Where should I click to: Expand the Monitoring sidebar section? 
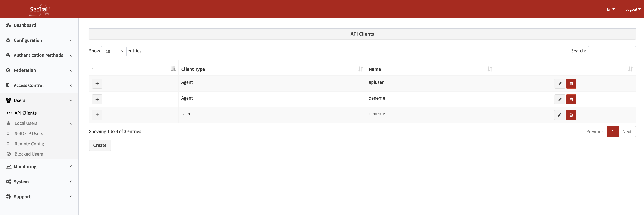point(39,166)
